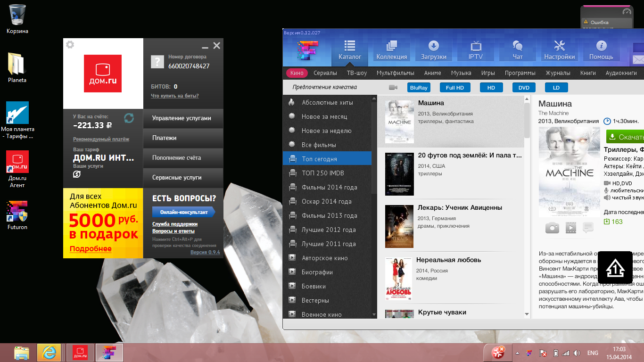The width and height of the screenshot is (644, 362).
Task: Select the Музыка category tab
Action: [x=461, y=73]
